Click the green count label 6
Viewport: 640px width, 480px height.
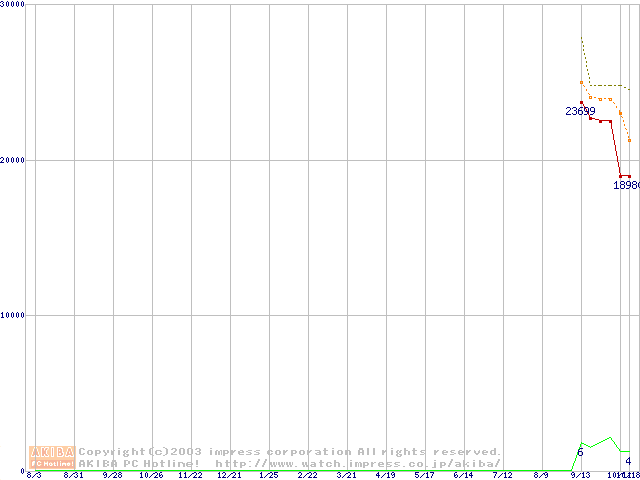(580, 453)
